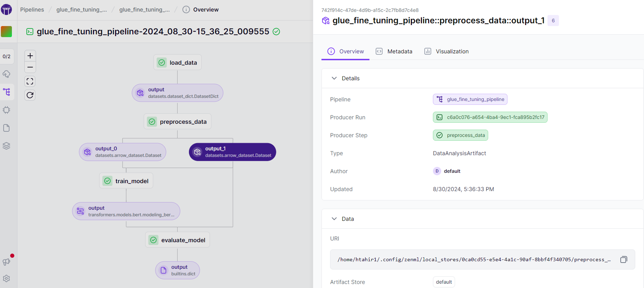Click the output_0 artifact cube icon
644x288 pixels.
pyautogui.click(x=87, y=152)
